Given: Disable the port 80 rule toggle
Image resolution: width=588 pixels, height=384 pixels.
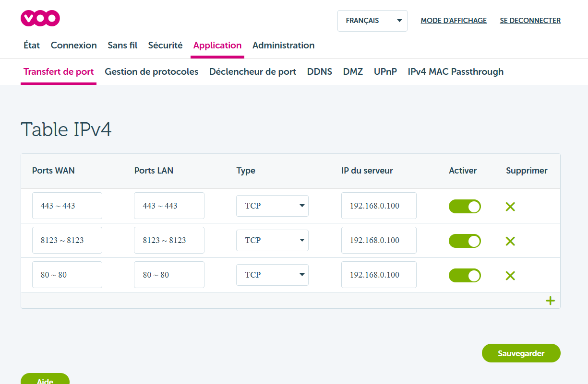Looking at the screenshot, I should (x=465, y=276).
